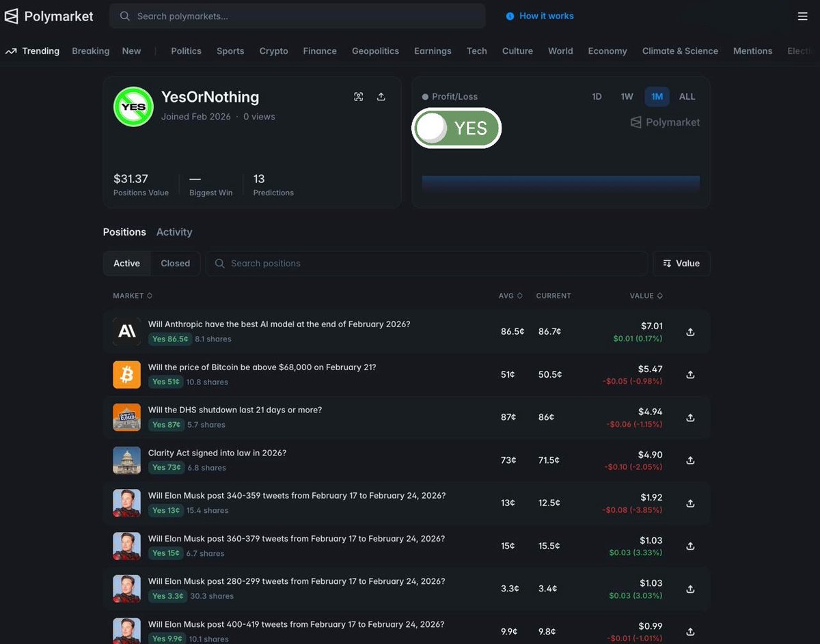820x644 pixels.
Task: Open the Value sort dropdown
Action: [x=681, y=264]
